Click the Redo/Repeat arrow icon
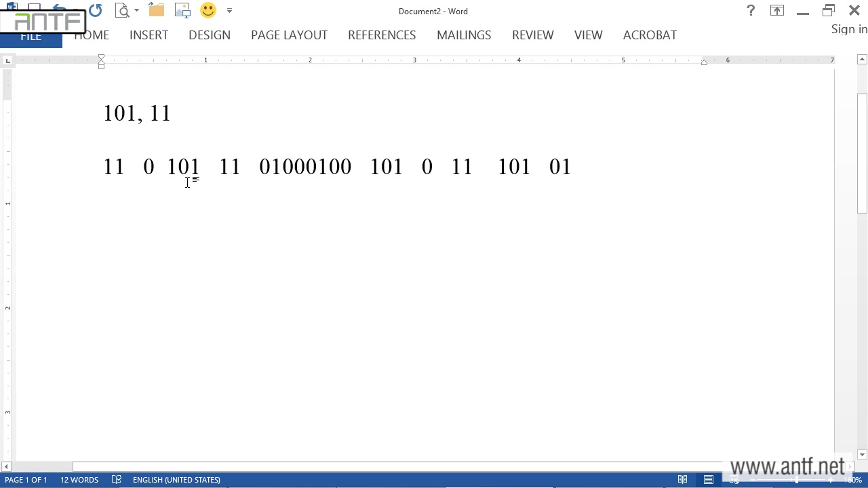This screenshot has height=488, width=868. coord(96,10)
